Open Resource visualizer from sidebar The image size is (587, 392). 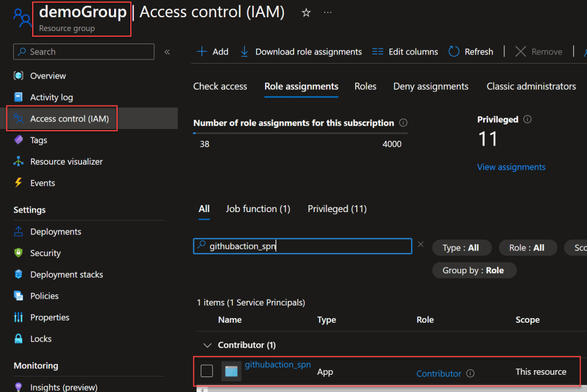click(x=66, y=162)
